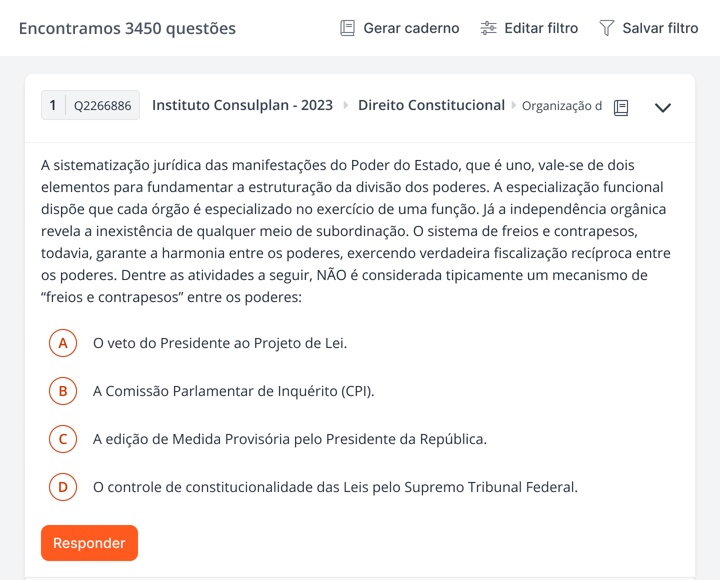This screenshot has width=720, height=580.
Task: Click the notebook icon in question header
Action: click(x=621, y=108)
